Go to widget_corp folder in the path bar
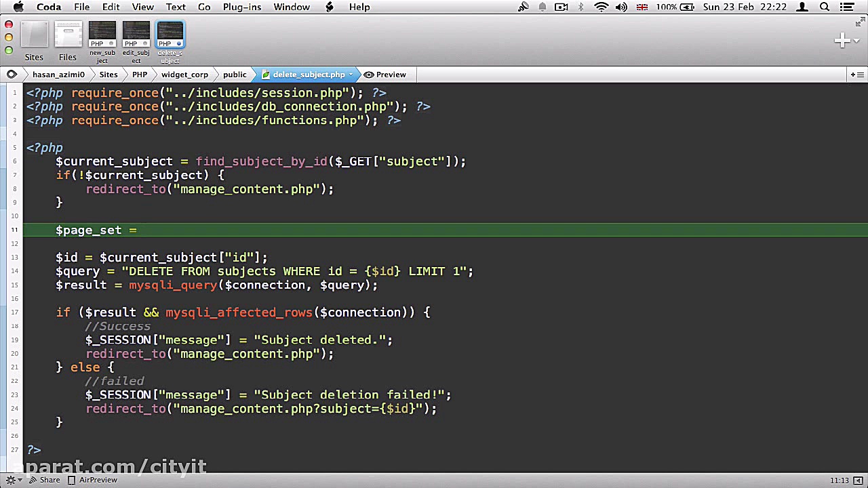Image resolution: width=868 pixels, height=488 pixels. (x=184, y=75)
